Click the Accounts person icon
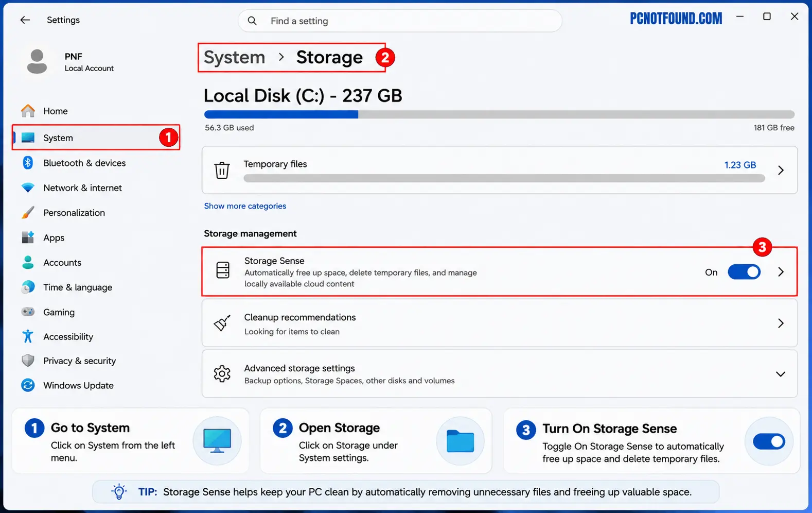 coord(28,262)
